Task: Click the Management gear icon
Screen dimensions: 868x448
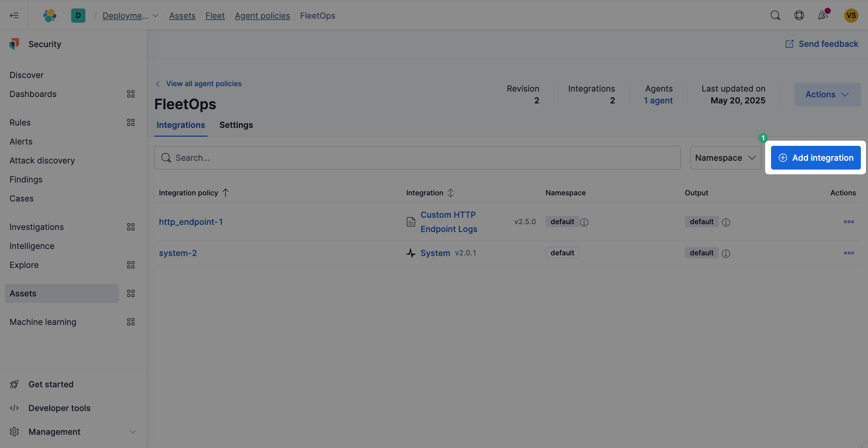Action: pyautogui.click(x=14, y=432)
